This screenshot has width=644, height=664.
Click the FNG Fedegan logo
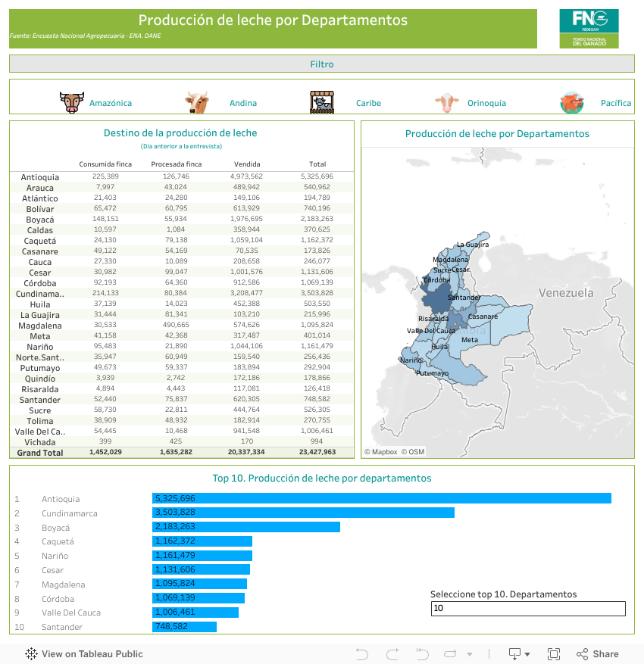(589, 29)
